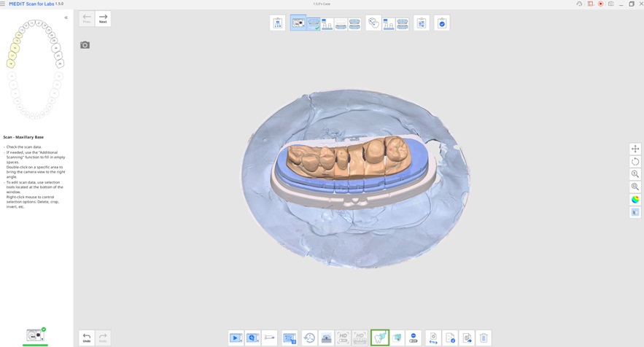Toggle the first HD scan mode
This screenshot has height=347, width=644.
(343, 338)
